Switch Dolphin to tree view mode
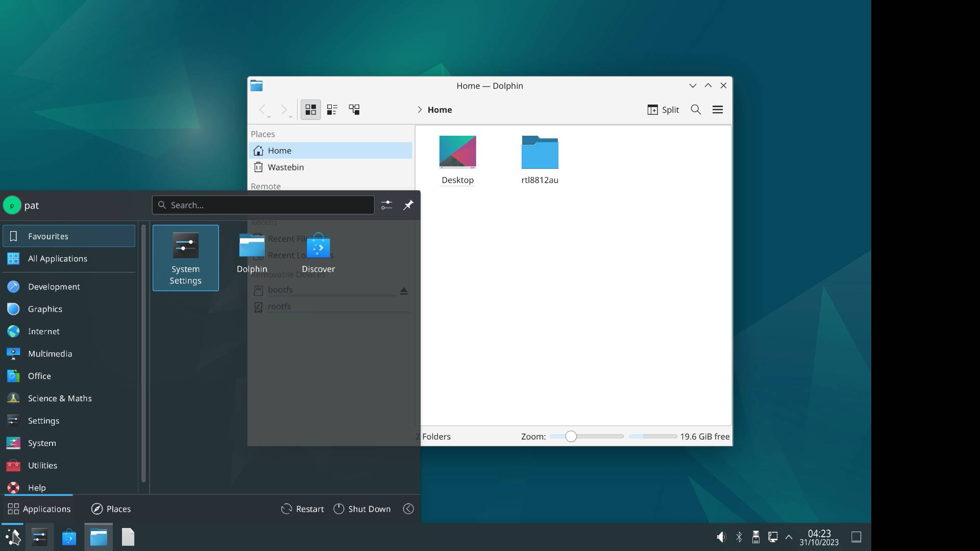This screenshot has width=980, height=551. [354, 109]
